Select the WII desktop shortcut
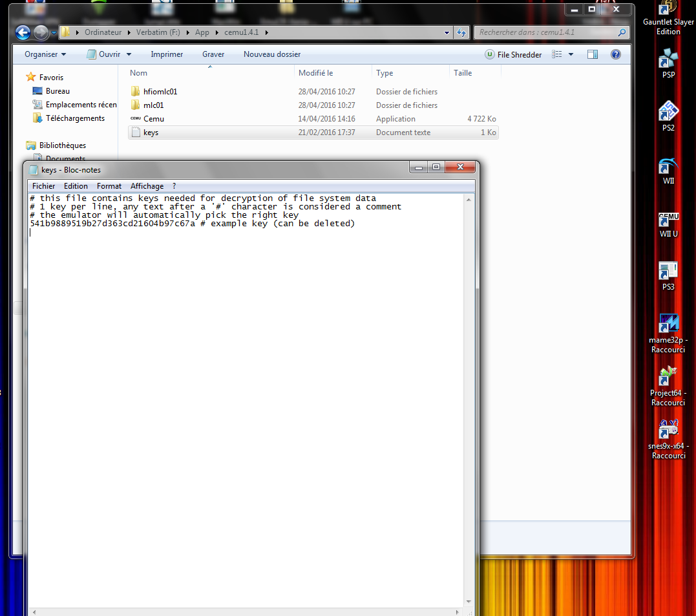 (668, 171)
